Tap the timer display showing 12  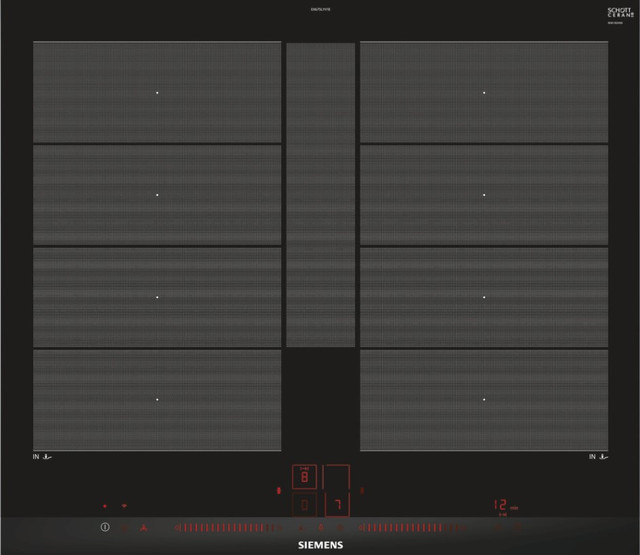(503, 506)
